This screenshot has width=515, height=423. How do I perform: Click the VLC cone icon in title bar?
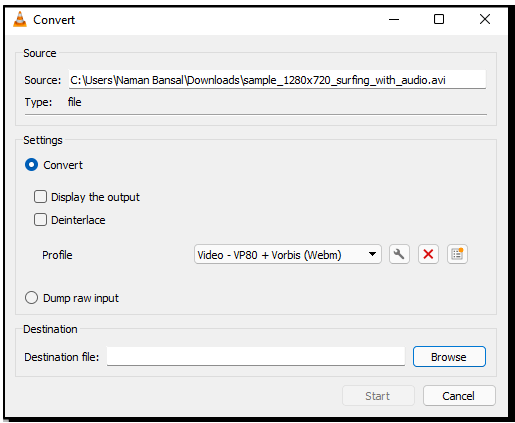[x=20, y=19]
